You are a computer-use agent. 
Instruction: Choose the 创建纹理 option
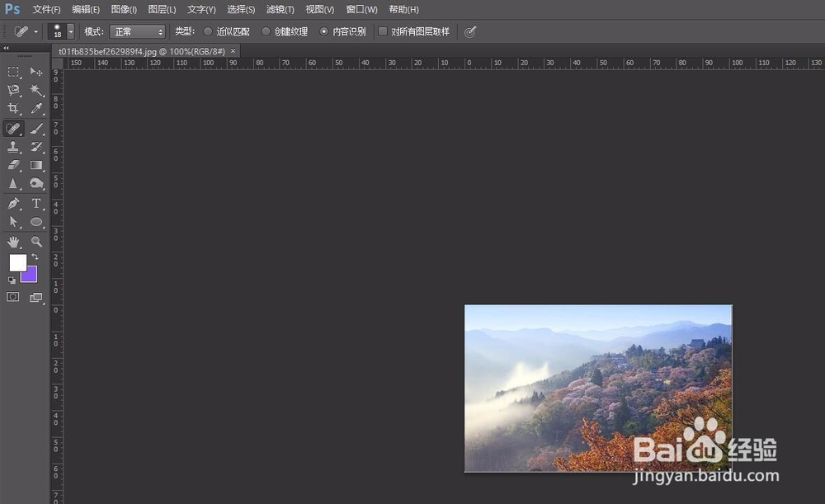(x=265, y=31)
